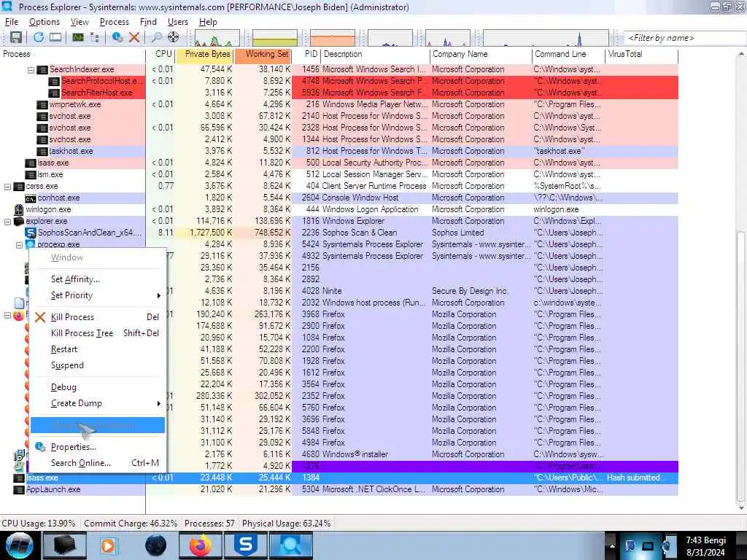Click the red X Kill Process toolbar icon
Image resolution: width=747 pixels, height=560 pixels.
[x=134, y=37]
